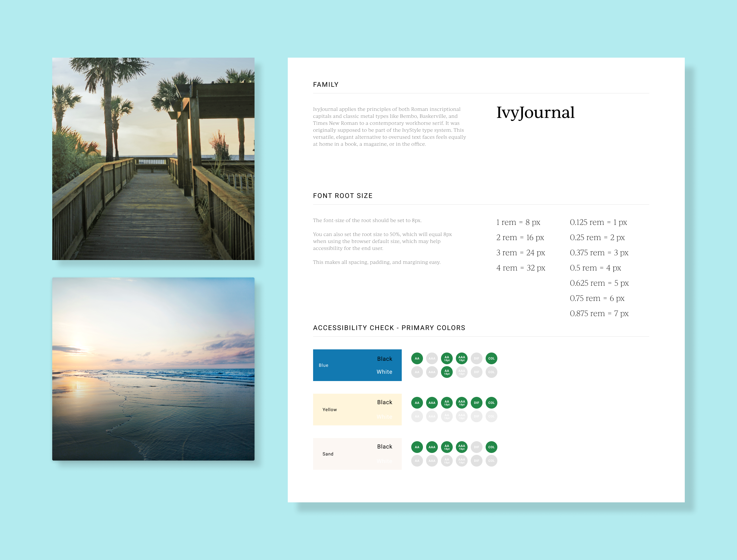737x560 pixels.
Task: Click gray DIF badge for Sand with Black text
Action: point(476,447)
